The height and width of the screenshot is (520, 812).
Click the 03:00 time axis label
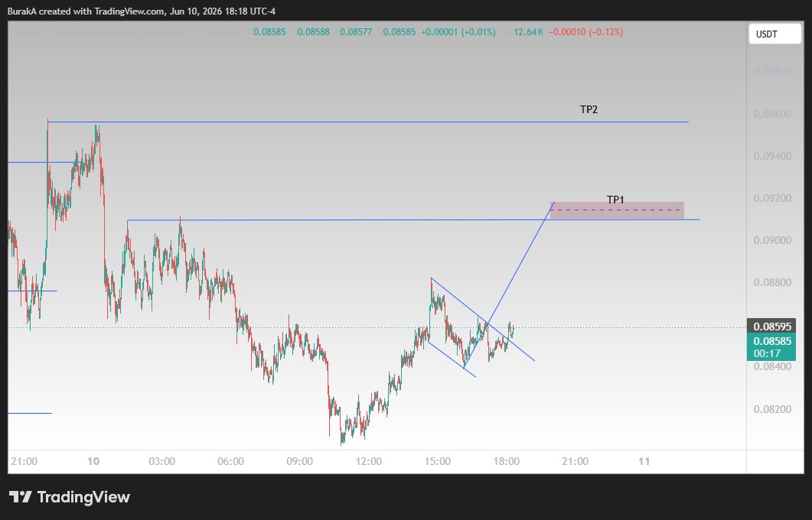pos(162,461)
